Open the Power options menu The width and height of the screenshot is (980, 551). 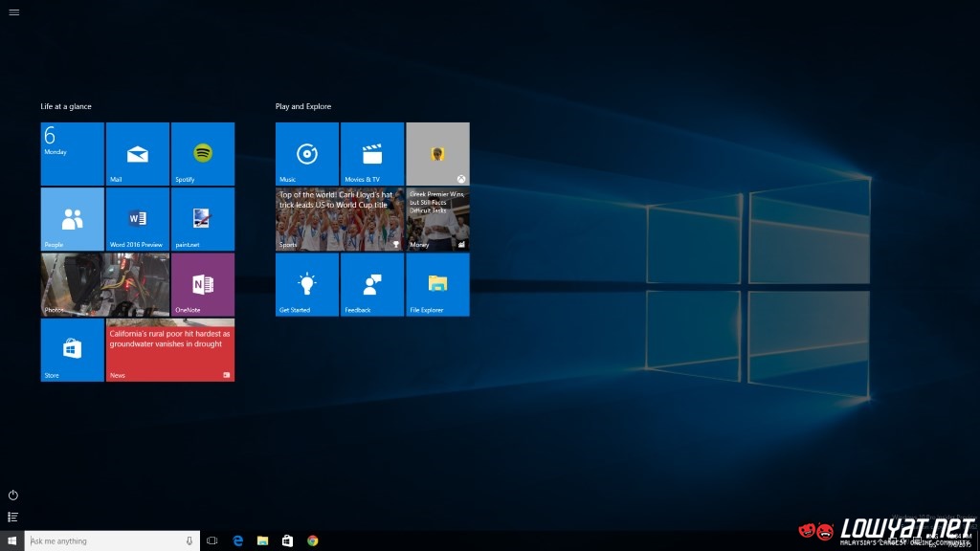[13, 495]
